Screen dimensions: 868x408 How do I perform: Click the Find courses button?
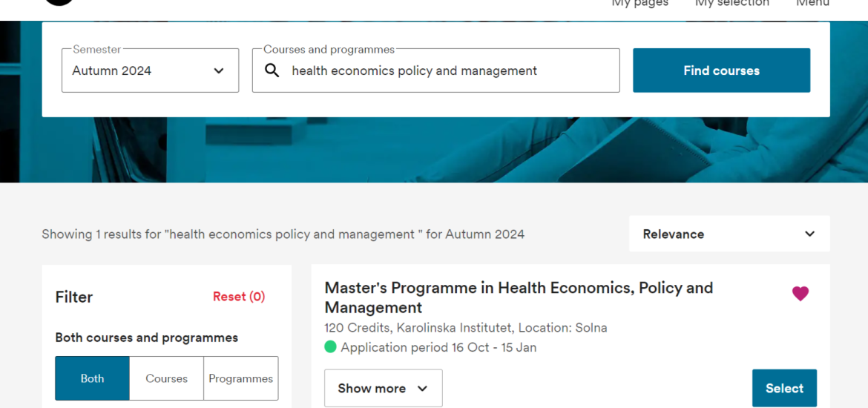click(721, 70)
